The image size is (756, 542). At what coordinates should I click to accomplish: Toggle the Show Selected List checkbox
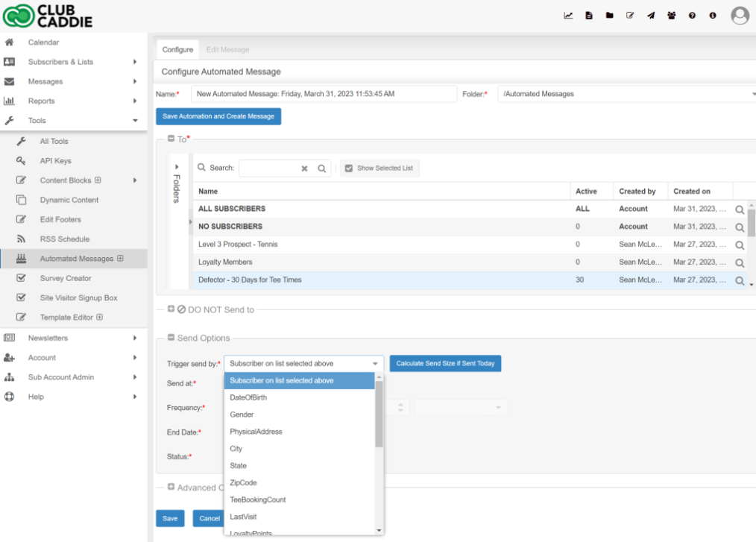click(349, 168)
